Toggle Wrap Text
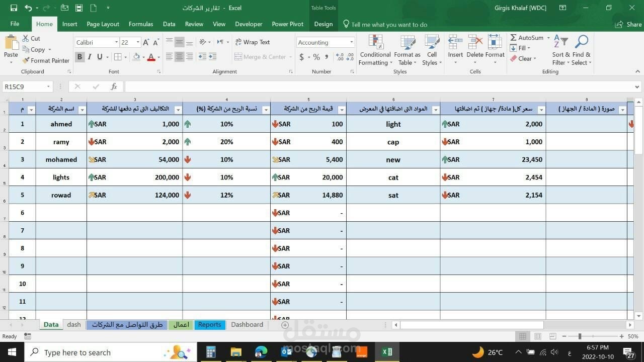 pos(253,42)
